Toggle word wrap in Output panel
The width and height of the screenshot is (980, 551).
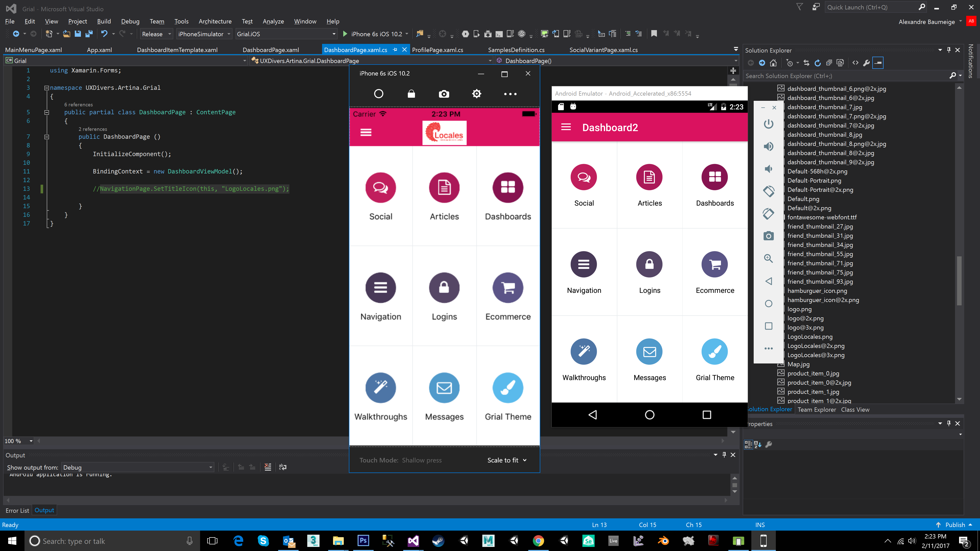coord(283,467)
